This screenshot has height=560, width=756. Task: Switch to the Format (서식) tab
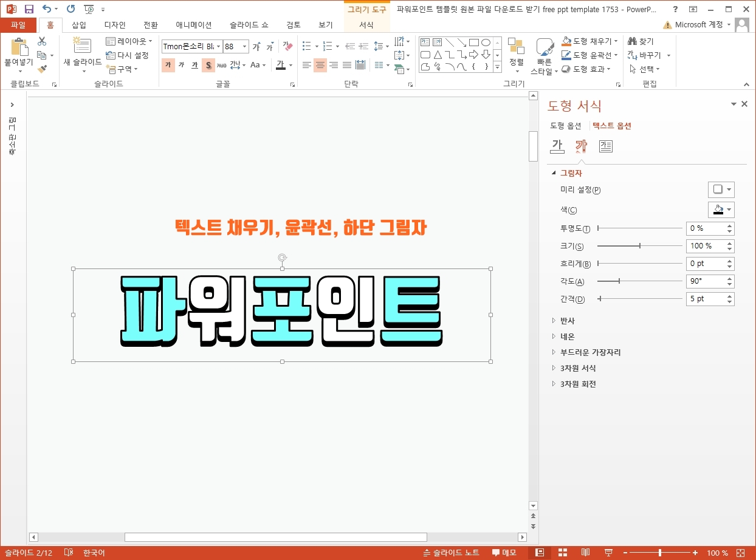coord(366,25)
